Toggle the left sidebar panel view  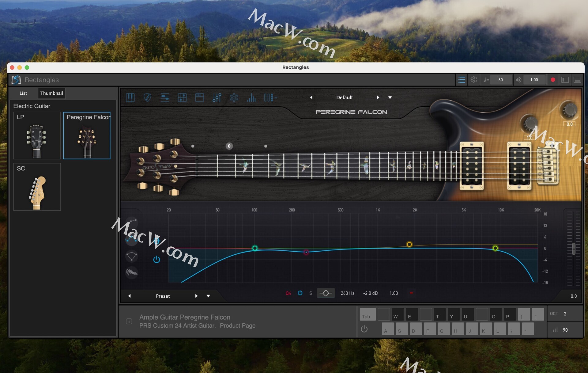pos(565,80)
